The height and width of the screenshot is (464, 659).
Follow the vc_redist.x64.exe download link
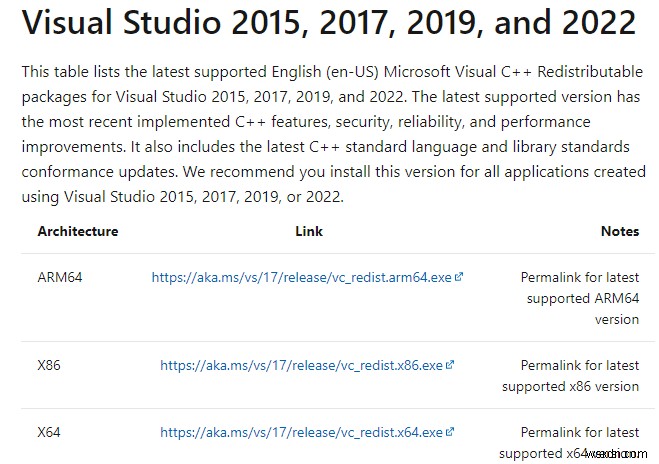(x=301, y=432)
